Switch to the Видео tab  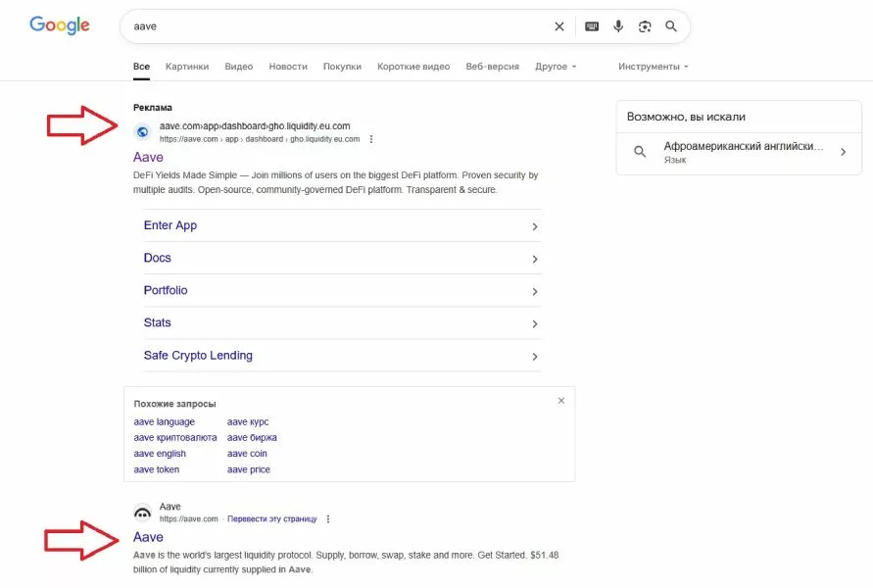click(x=239, y=67)
